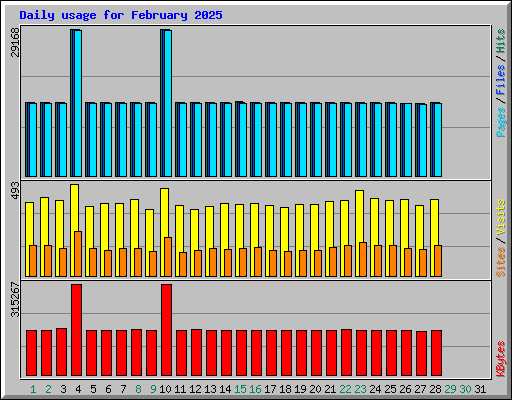
Task: Click day 22 on the date axis
Action: (345, 389)
